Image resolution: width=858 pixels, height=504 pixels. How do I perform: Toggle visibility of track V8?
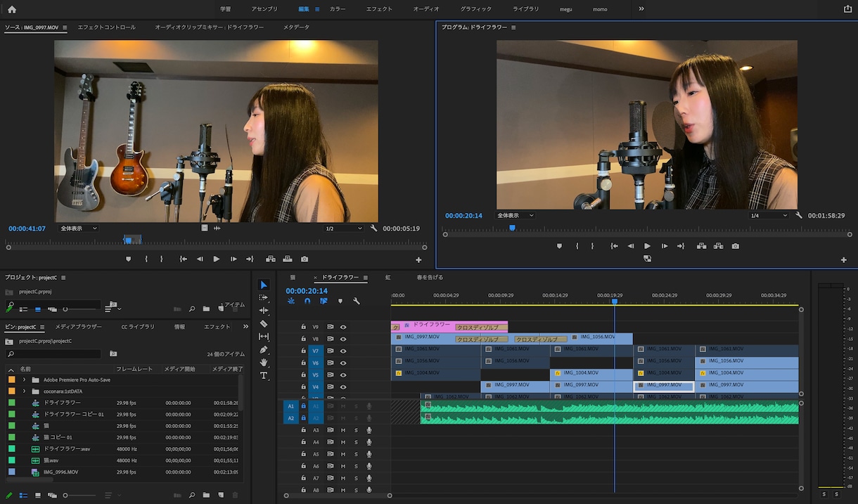tap(344, 339)
